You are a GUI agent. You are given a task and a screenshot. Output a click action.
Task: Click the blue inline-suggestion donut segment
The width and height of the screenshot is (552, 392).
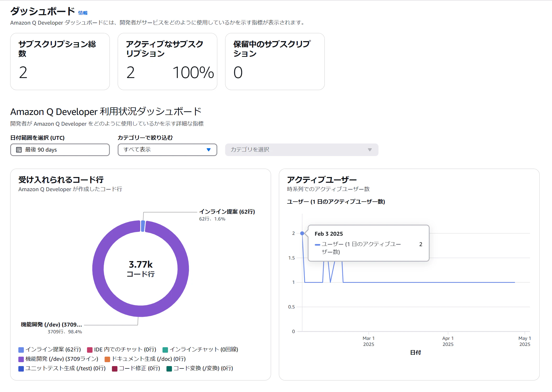click(143, 226)
